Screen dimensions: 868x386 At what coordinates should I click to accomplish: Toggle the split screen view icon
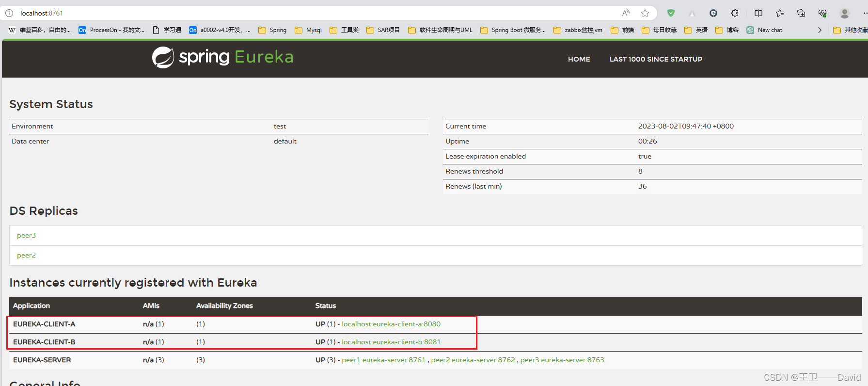758,13
